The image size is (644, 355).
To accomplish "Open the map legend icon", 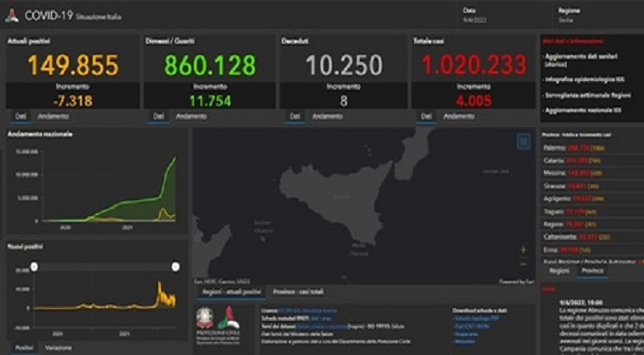I will click(523, 142).
